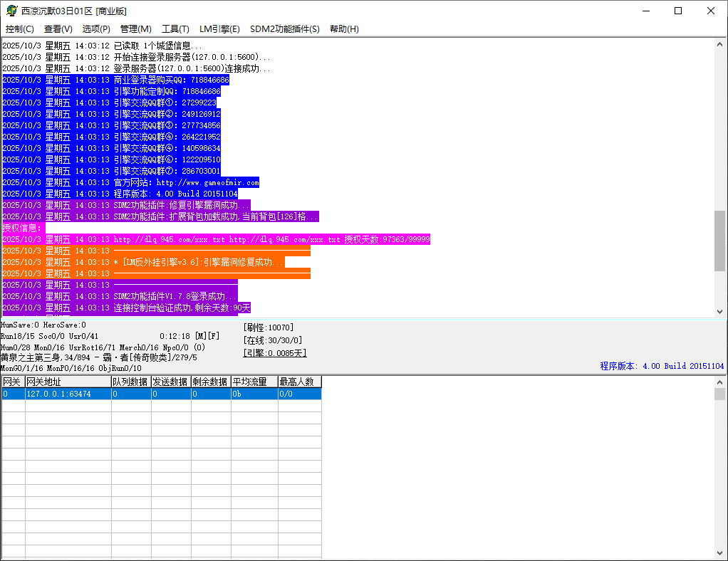Click the log panel's scrollbar thumb
The image size is (728, 561).
pos(719,240)
